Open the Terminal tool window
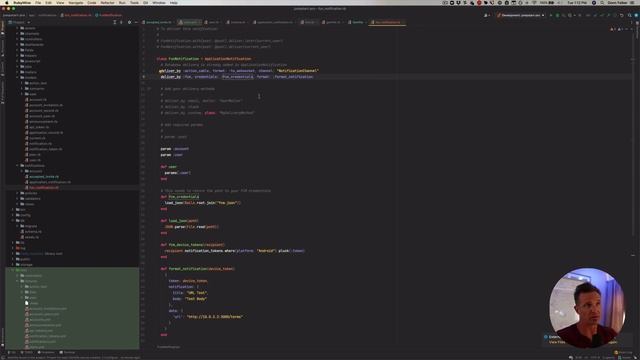Viewport: 640px width, 360px height. tap(68, 352)
